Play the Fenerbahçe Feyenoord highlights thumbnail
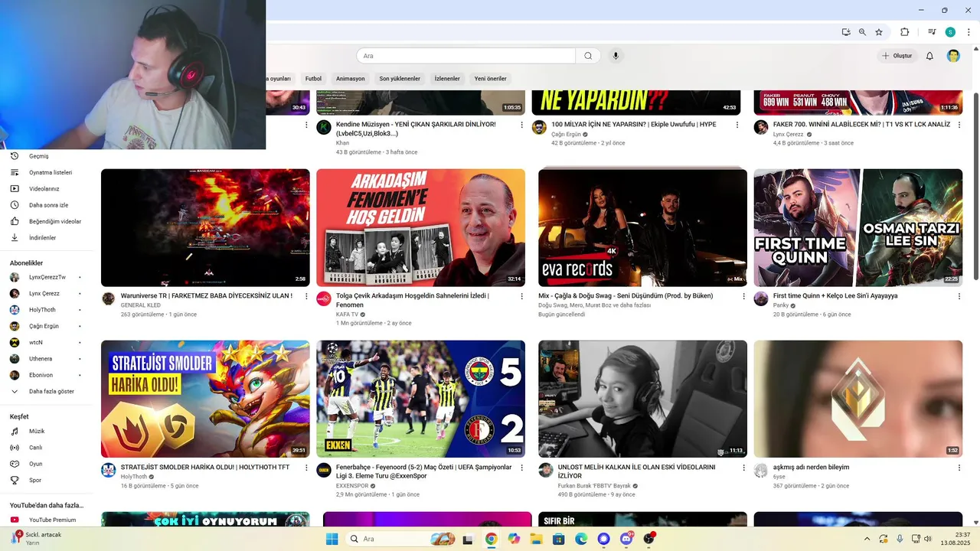The image size is (980, 551). 420,399
